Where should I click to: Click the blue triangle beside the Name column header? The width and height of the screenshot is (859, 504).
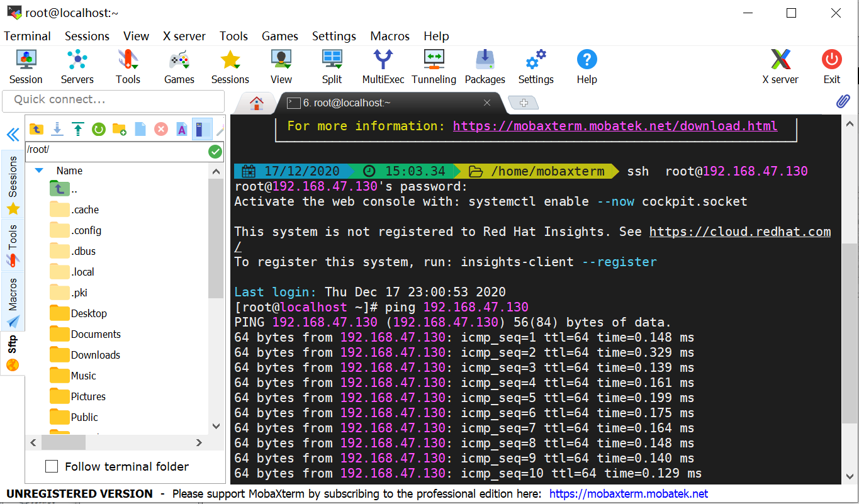click(39, 170)
